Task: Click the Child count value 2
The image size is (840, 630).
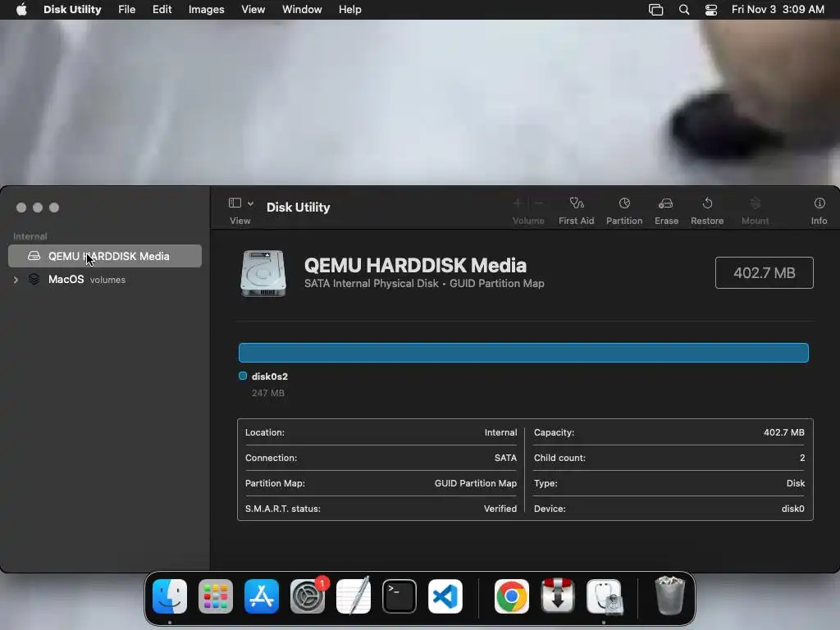Action: pyautogui.click(x=802, y=458)
